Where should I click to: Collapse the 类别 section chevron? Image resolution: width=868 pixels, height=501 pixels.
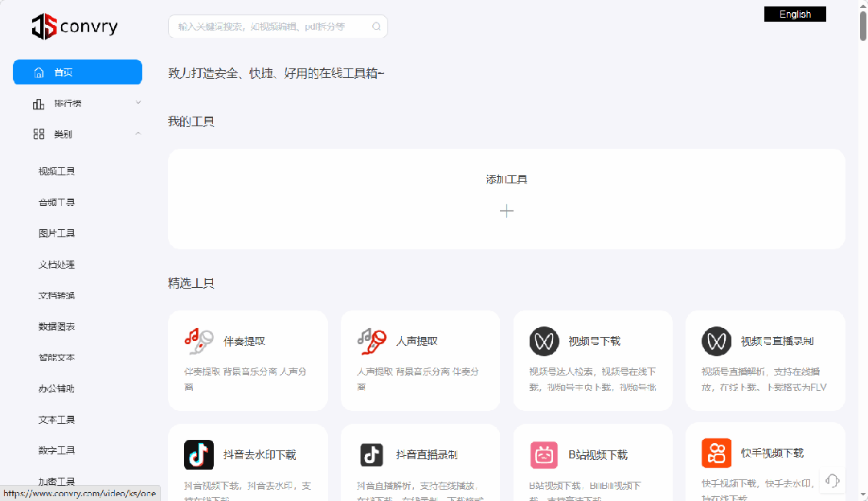137,133
